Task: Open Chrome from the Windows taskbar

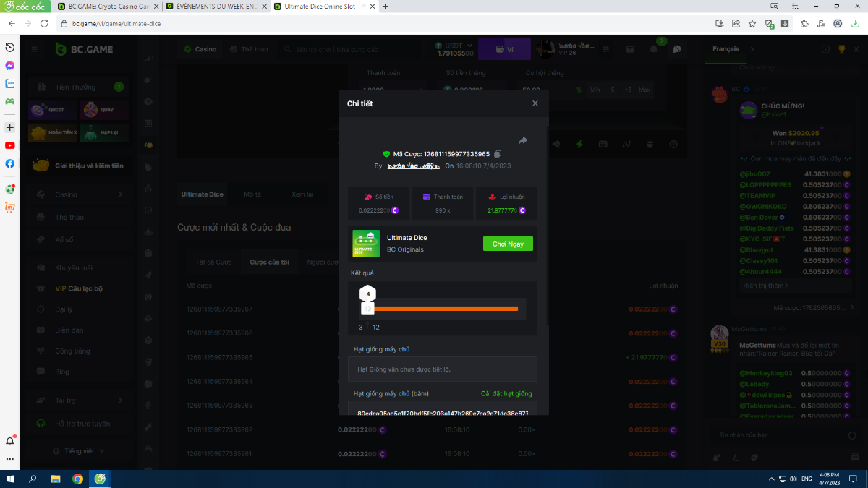Action: [77, 479]
